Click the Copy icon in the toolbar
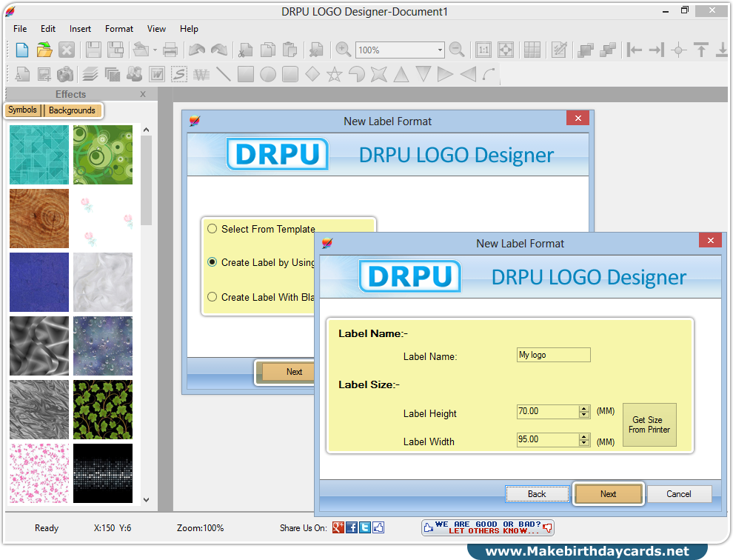Image resolution: width=733 pixels, height=560 pixels. (x=268, y=50)
